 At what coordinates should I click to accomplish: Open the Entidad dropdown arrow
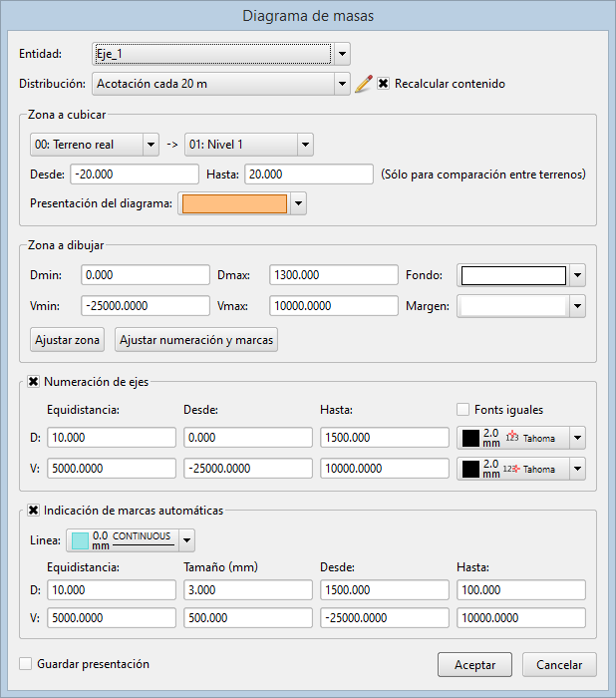pyautogui.click(x=342, y=54)
